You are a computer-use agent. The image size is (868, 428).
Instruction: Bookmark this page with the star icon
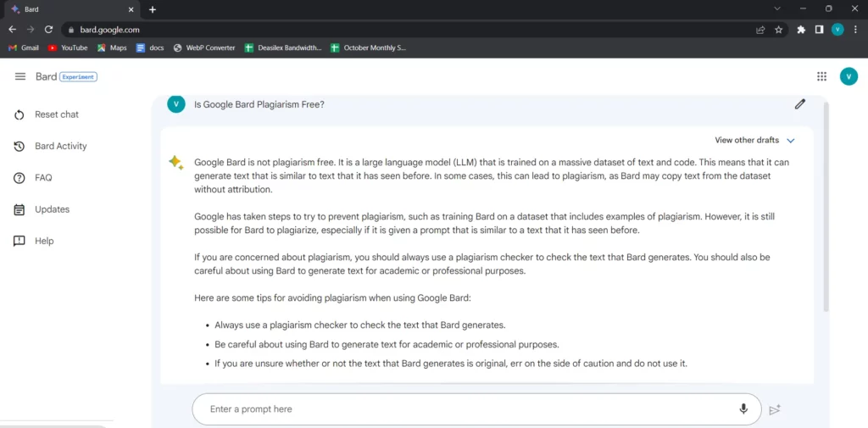point(778,30)
